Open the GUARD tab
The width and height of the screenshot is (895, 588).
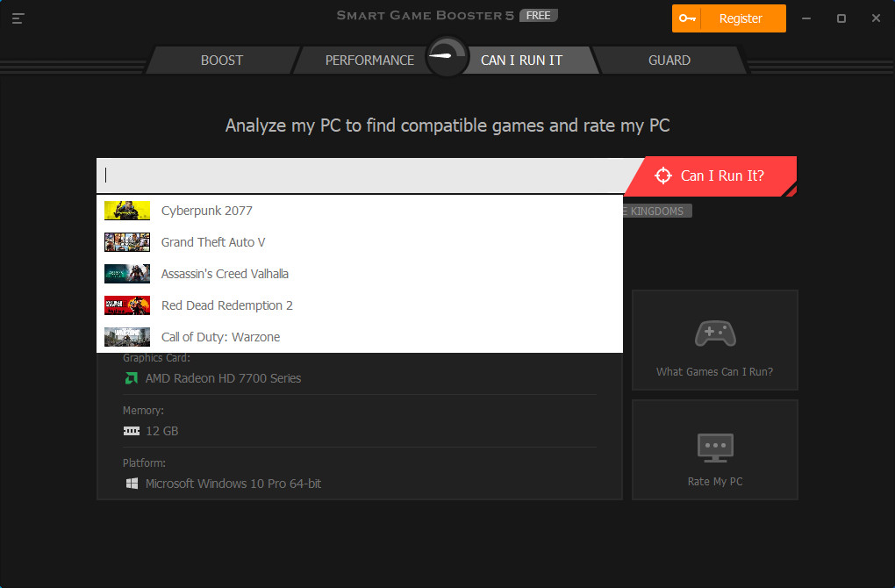[669, 60]
